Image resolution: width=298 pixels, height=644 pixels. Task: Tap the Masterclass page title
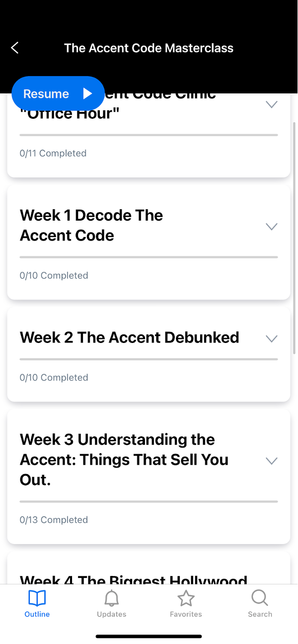click(x=149, y=48)
